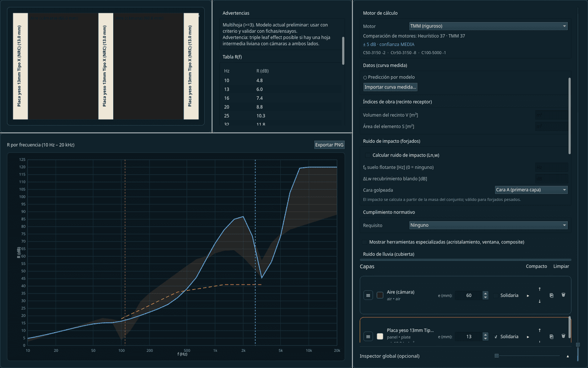588x368 pixels.
Task: Select the 20 Hz row in Tabla R(f)
Action: coord(282,107)
